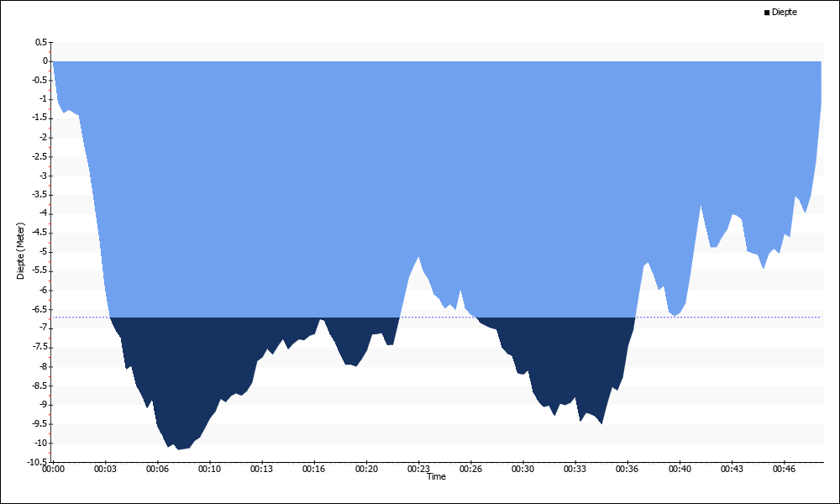Select the 00:40 time axis label

680,470
